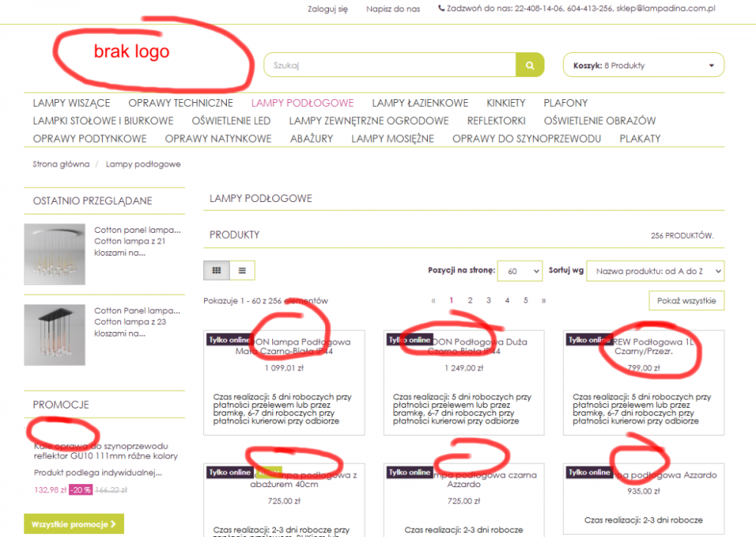The height and width of the screenshot is (537, 756).
Task: Open the first Cotton panel lamp thumbnail
Action: pos(54,253)
